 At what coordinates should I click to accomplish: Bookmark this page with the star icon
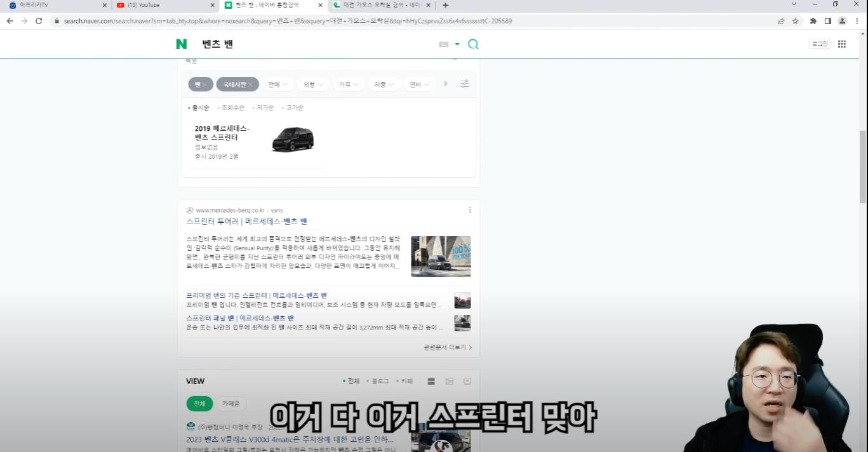(x=795, y=21)
